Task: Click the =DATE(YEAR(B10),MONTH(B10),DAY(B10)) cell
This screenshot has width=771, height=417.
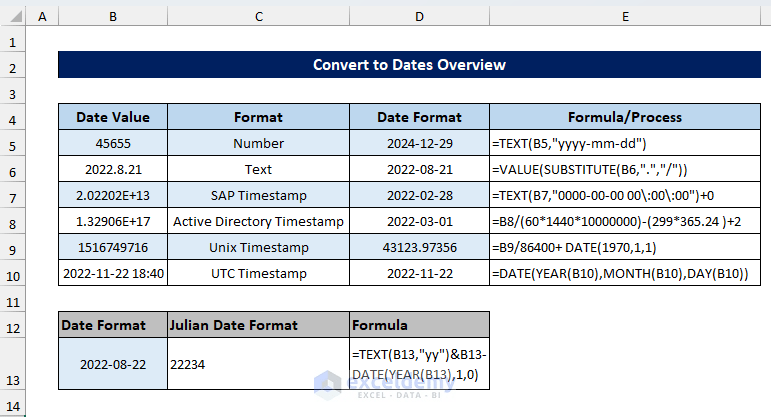Action: tap(625, 273)
